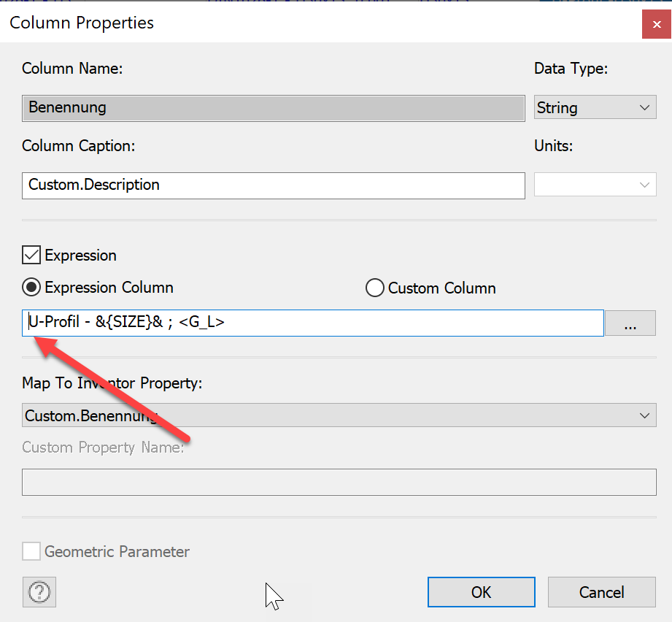Open the expression builder via ellipsis button

pyautogui.click(x=632, y=323)
